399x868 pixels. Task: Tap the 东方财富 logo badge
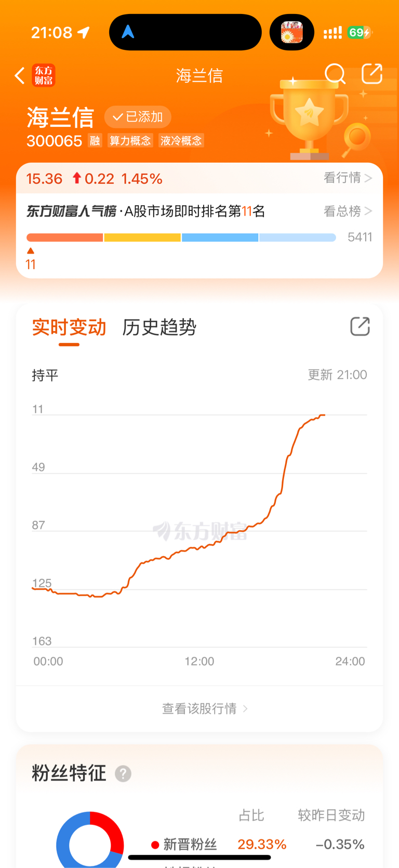pos(44,75)
